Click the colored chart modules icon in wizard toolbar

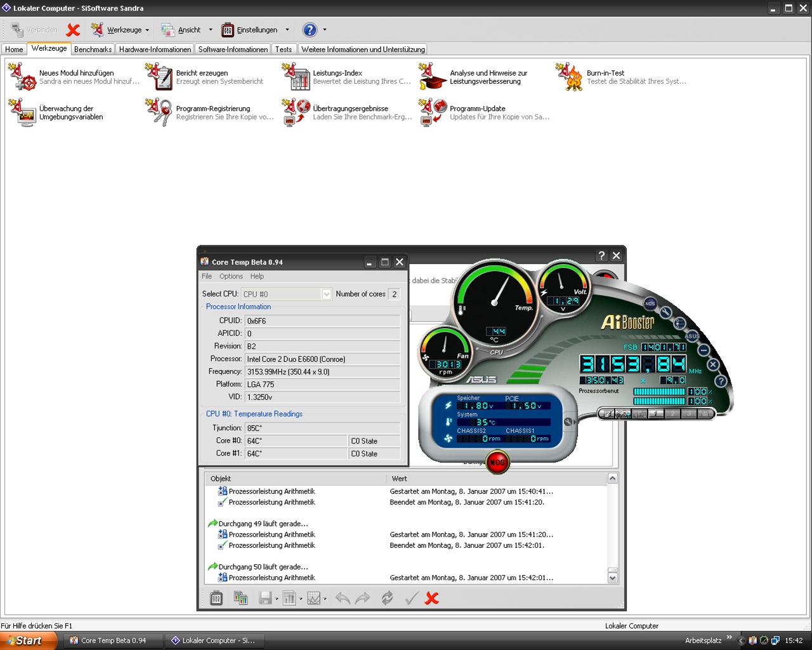point(240,598)
